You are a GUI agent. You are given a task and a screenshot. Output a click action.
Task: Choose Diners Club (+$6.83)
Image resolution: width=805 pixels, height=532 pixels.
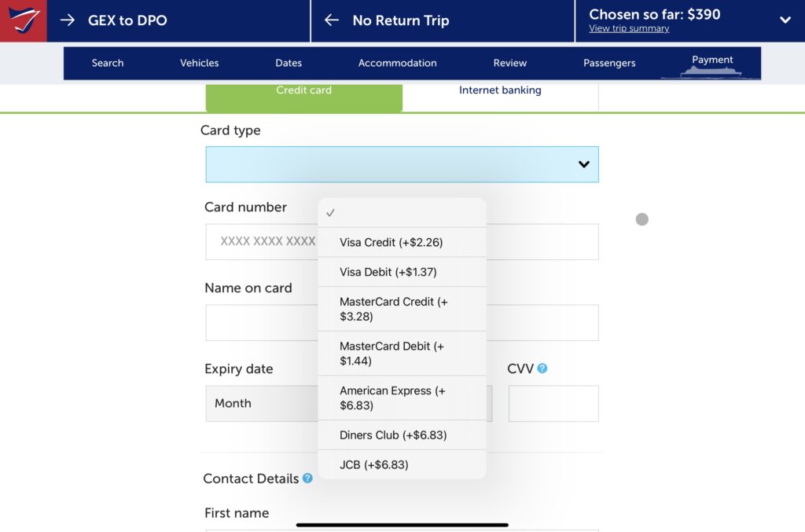[x=402, y=435]
